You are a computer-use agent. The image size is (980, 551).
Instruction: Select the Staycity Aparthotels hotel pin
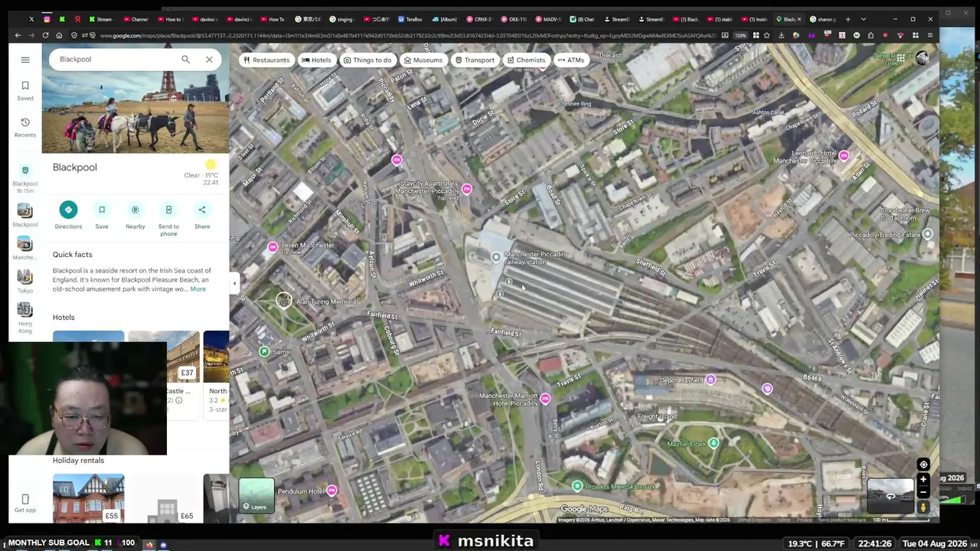[x=467, y=189]
